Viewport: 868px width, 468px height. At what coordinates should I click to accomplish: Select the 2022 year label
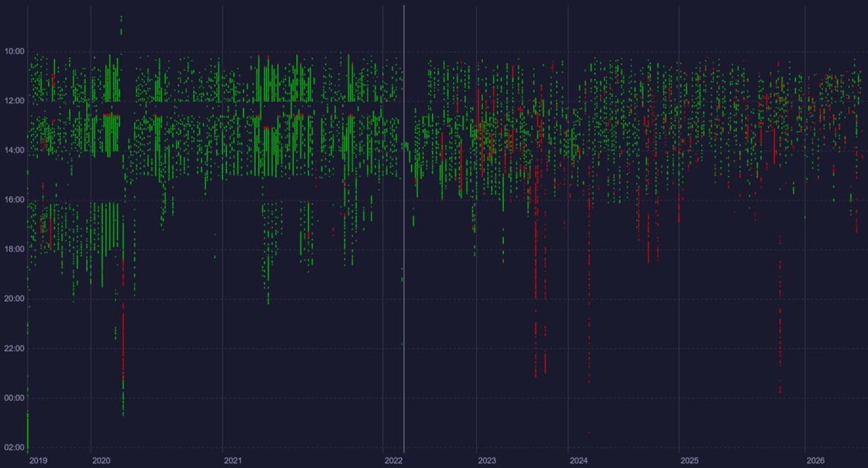click(x=394, y=461)
